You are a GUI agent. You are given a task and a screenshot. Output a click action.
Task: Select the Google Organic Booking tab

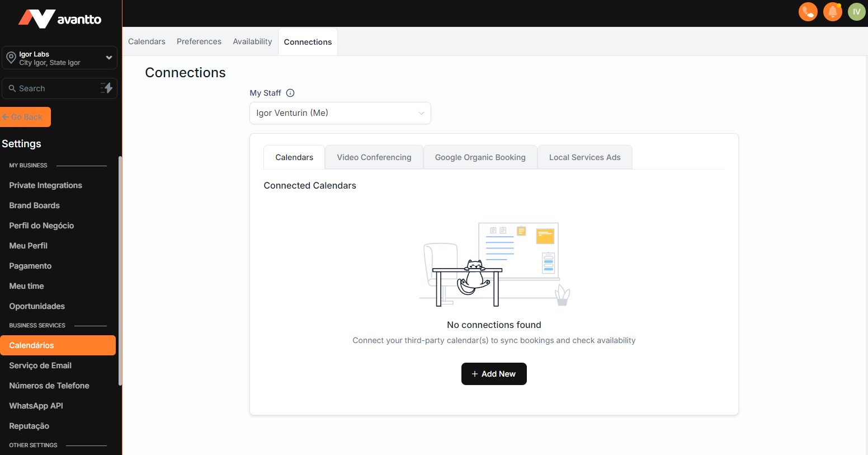point(480,157)
